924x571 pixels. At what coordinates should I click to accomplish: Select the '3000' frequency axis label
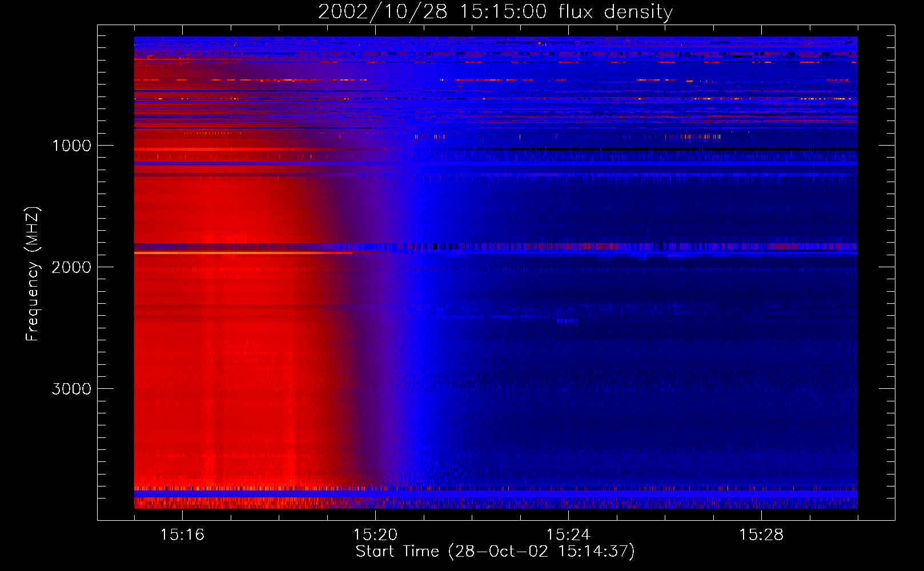(x=71, y=389)
